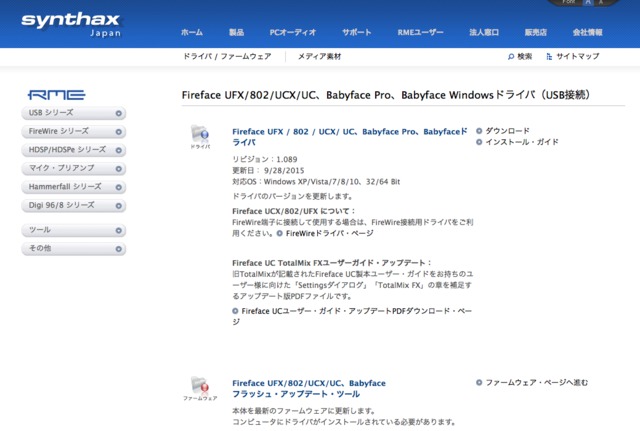Open Fireface UFX / 802 / UCX ドライバ title link
Image resolution: width=640 pixels, height=431 pixels.
(x=350, y=137)
